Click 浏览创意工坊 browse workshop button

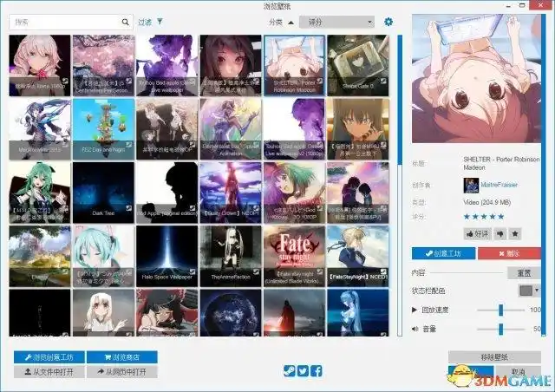[48, 357]
